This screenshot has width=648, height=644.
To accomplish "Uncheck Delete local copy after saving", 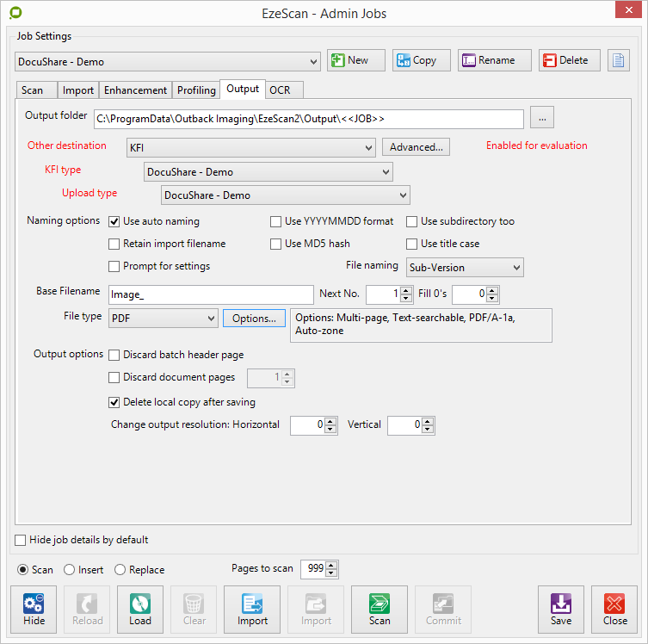I will [114, 402].
